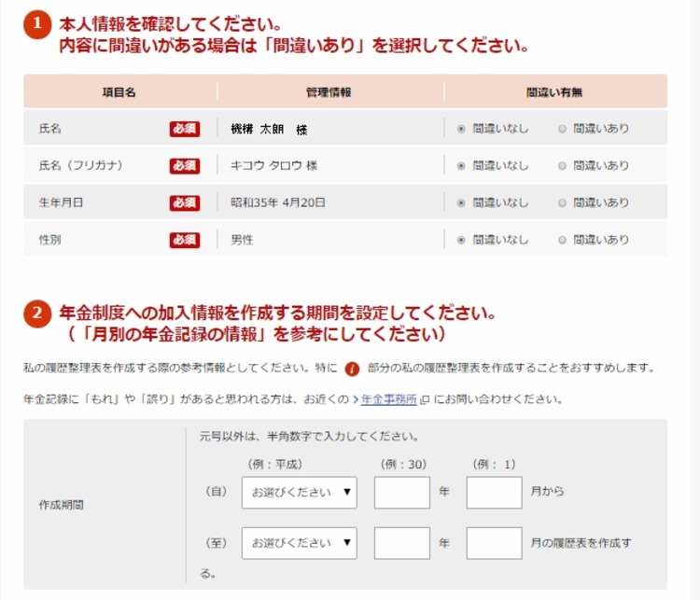
Task: Click the (自) month input field
Action: coord(494,493)
